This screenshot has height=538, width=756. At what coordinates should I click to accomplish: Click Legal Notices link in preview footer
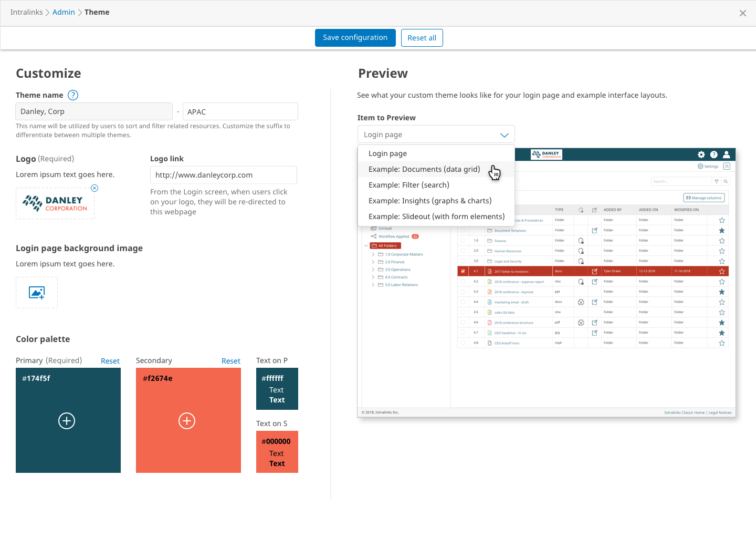point(720,412)
